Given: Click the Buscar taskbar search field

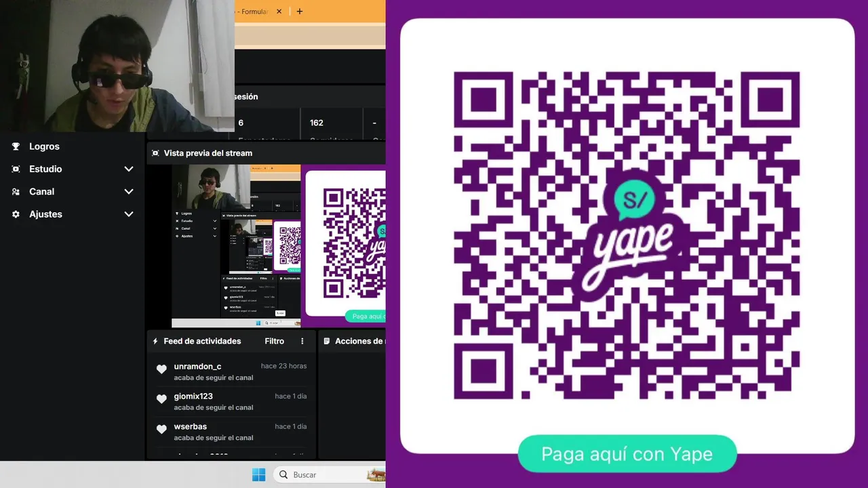Looking at the screenshot, I should [330, 474].
